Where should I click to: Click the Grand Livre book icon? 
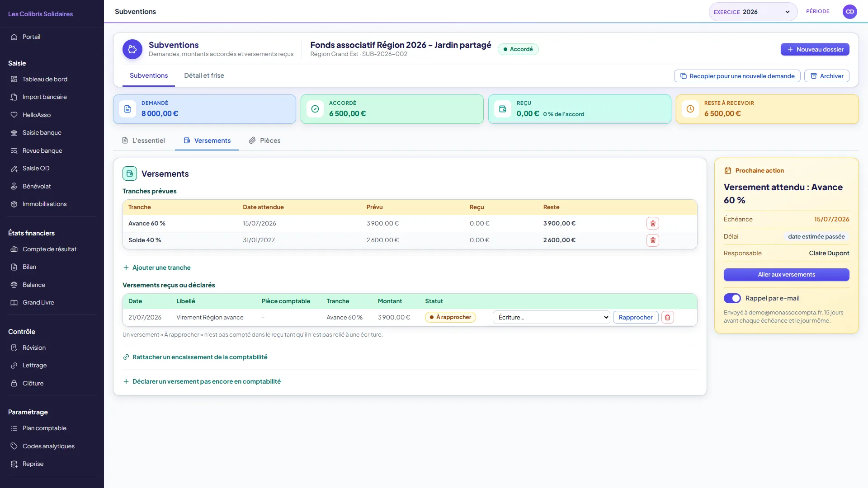[x=14, y=303]
